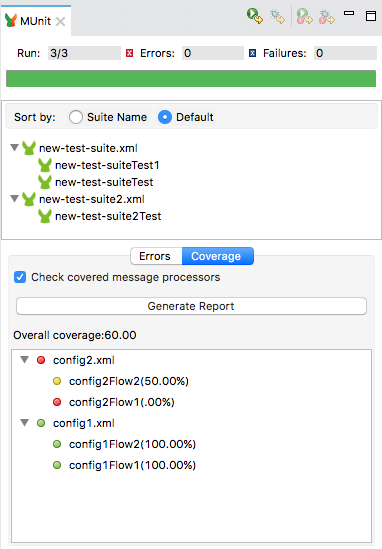Click the Debug tests toolbar icon
The image size is (382, 549).
tap(277, 16)
